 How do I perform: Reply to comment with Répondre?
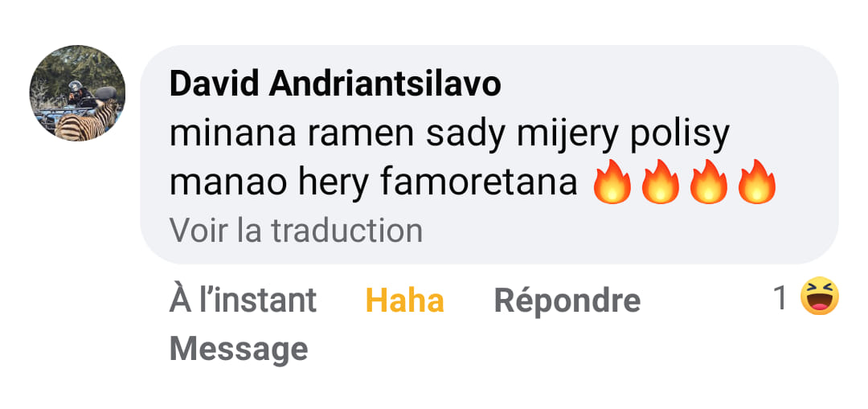pos(567,301)
